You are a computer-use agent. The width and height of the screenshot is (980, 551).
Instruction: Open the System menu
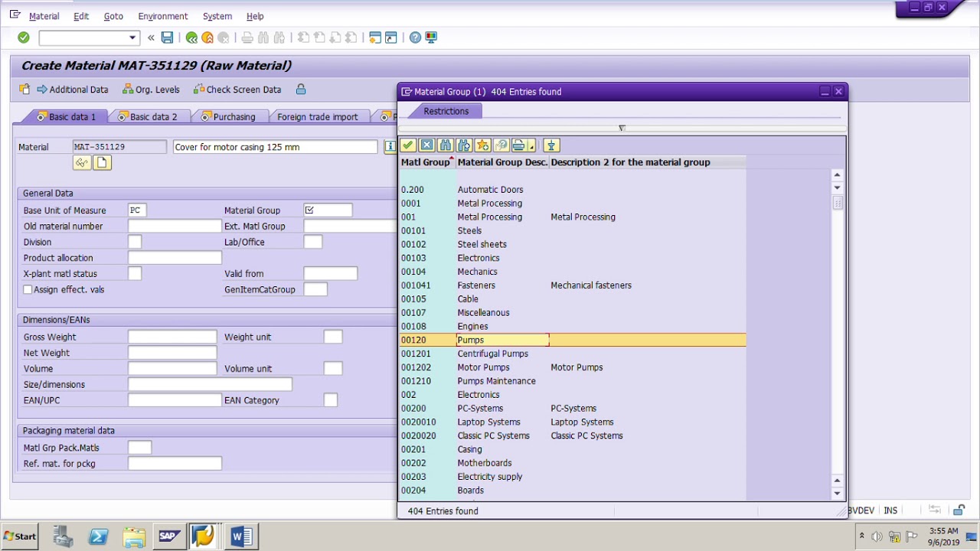pyautogui.click(x=217, y=16)
